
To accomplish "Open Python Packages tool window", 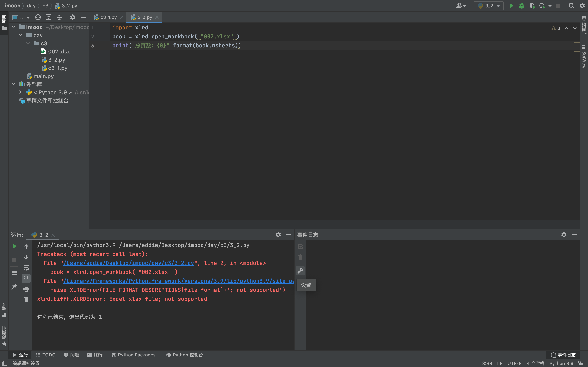I will coord(134,355).
